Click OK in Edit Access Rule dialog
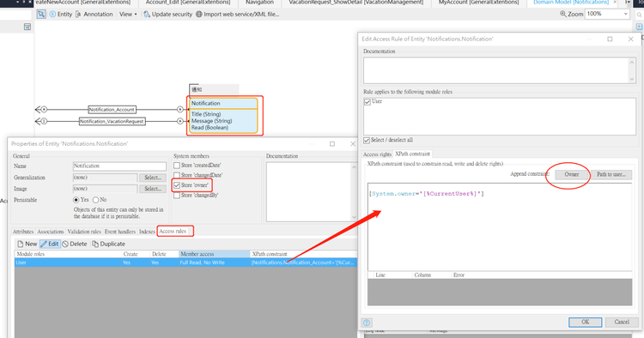Viewport: 644px width, 338px height. 586,322
